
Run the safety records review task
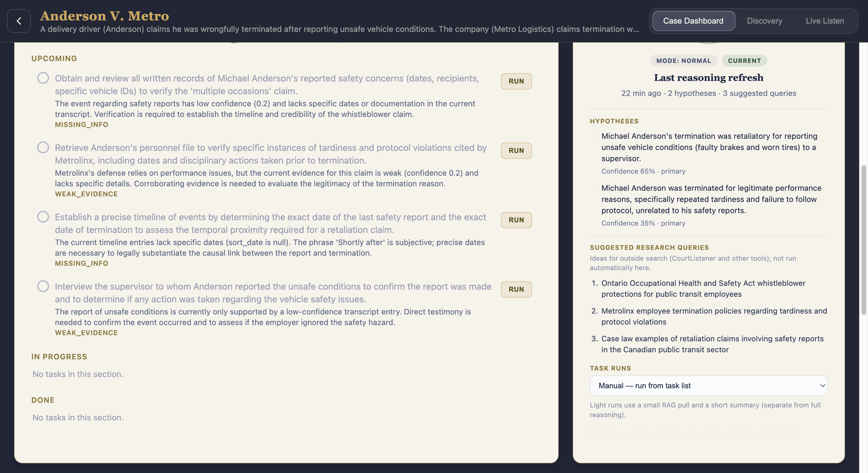coord(516,81)
